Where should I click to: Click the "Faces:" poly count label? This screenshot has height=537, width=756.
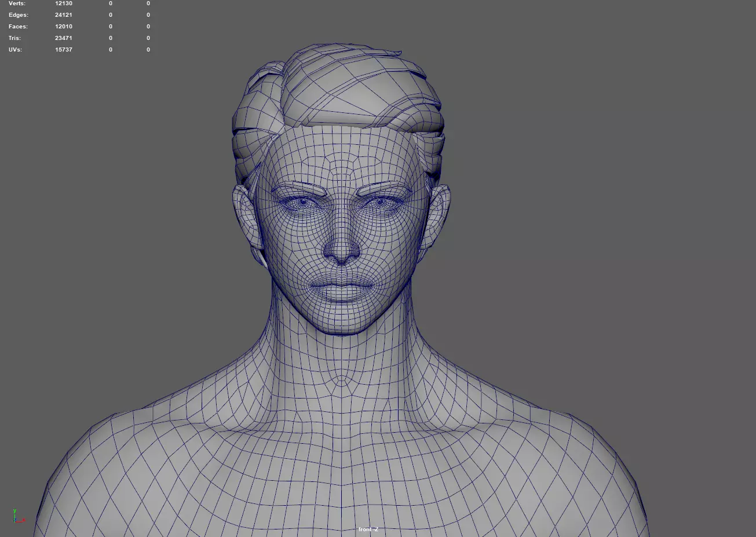pyautogui.click(x=18, y=27)
